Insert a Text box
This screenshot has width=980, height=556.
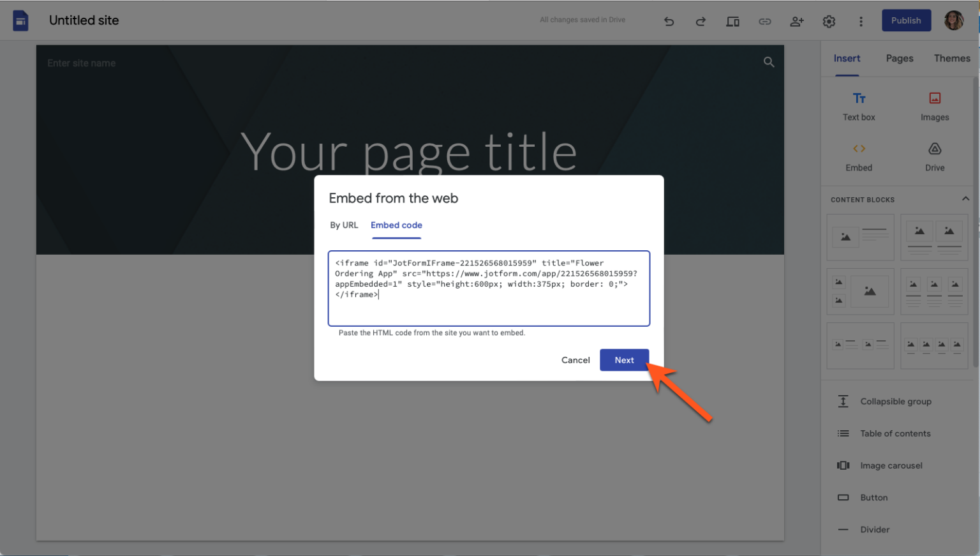(858, 105)
